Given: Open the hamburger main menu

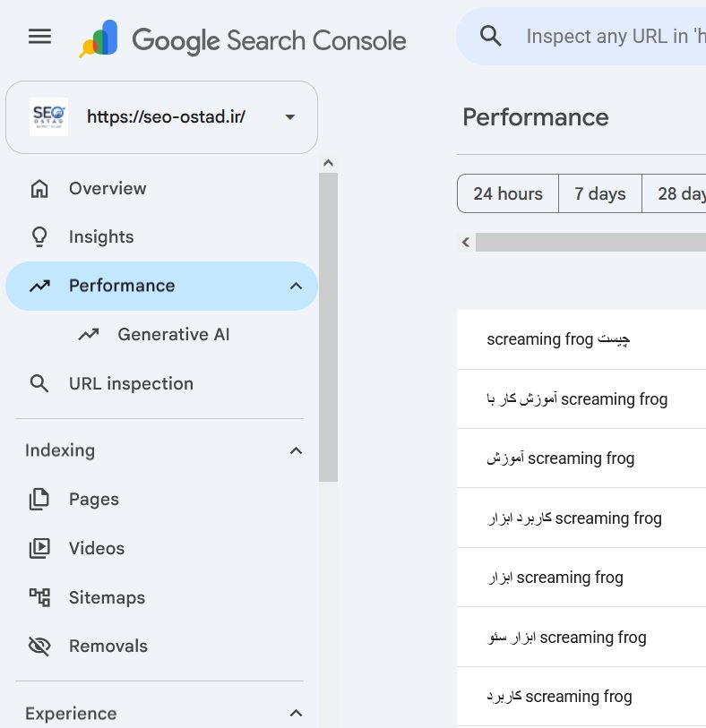Looking at the screenshot, I should (x=39, y=36).
